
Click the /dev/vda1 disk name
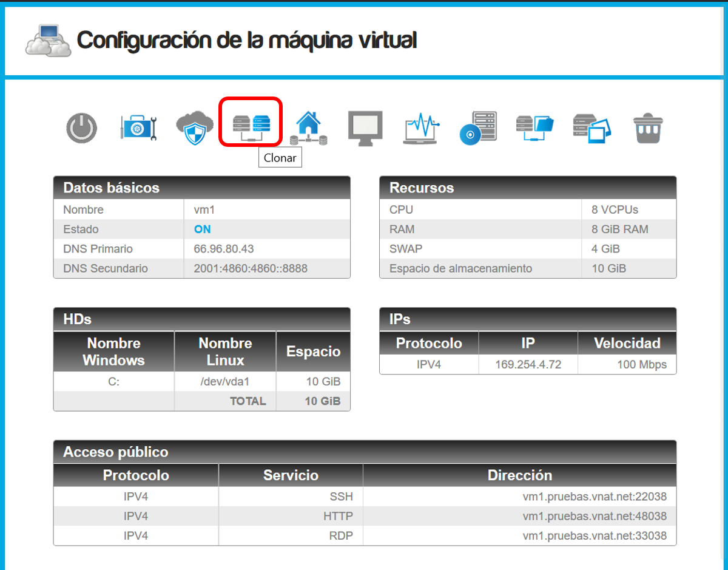pyautogui.click(x=225, y=382)
